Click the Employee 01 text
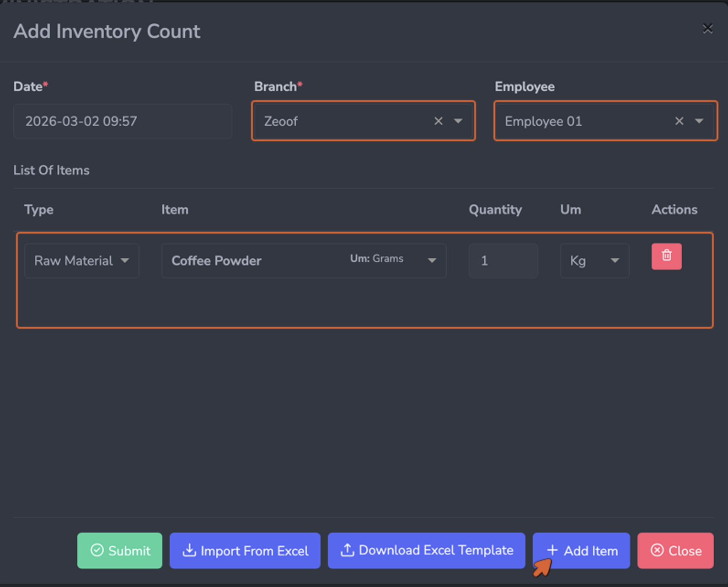The height and width of the screenshot is (587, 728). point(543,121)
